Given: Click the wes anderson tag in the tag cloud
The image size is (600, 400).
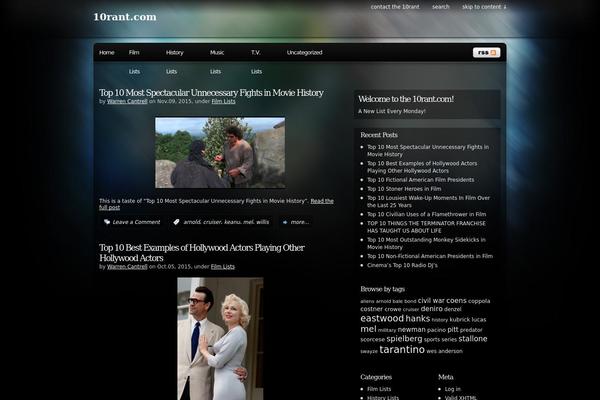Looking at the screenshot, I should coord(444,351).
